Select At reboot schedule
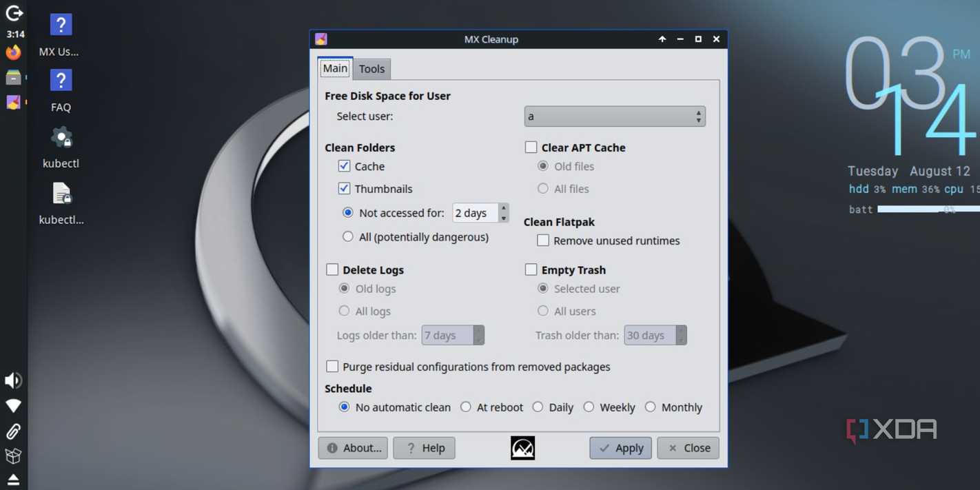The height and width of the screenshot is (490, 980). point(466,407)
